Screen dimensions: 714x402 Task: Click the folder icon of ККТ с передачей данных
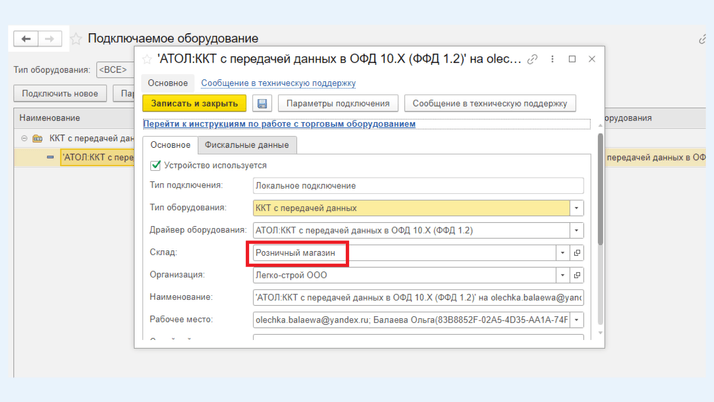[x=38, y=138]
